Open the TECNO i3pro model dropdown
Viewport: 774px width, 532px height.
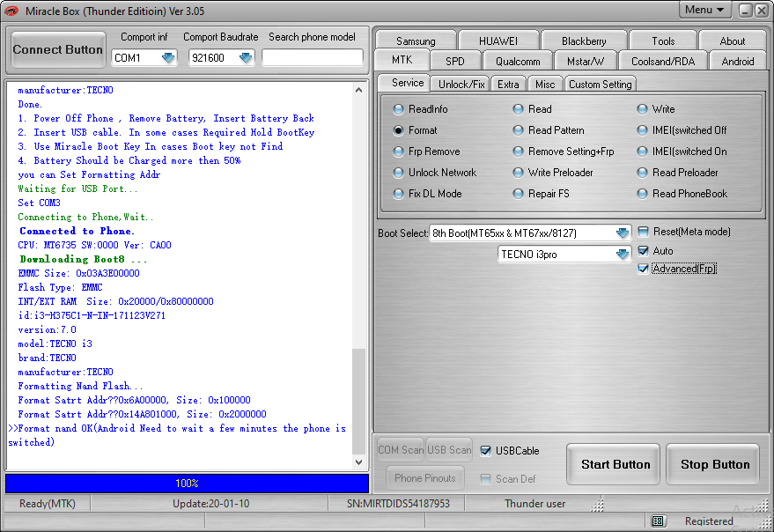point(623,255)
